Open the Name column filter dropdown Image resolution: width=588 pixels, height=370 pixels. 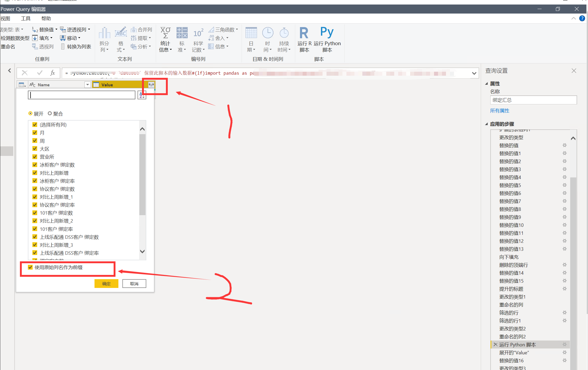(88, 84)
